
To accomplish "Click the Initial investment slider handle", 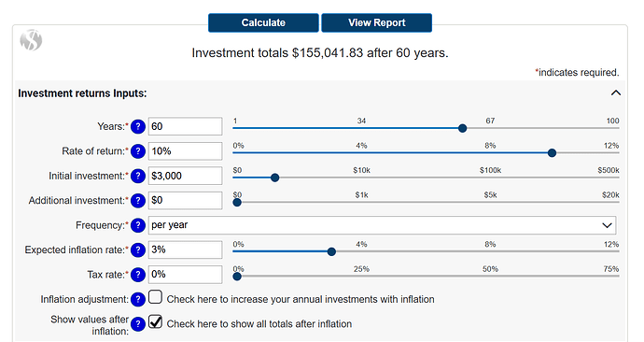I will point(275,178).
